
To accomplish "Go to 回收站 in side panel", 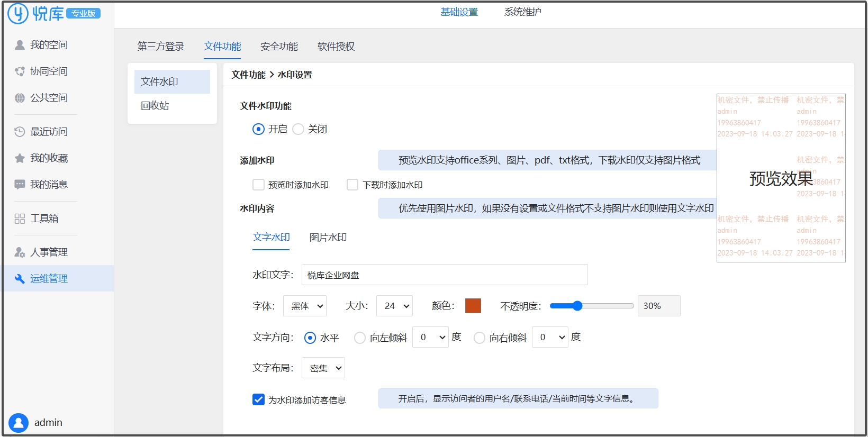I will point(155,106).
